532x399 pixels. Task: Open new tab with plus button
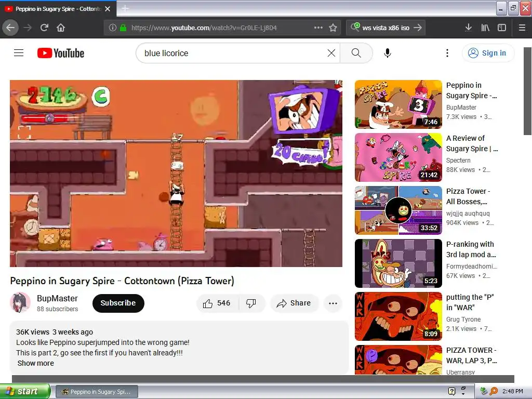point(125,8)
